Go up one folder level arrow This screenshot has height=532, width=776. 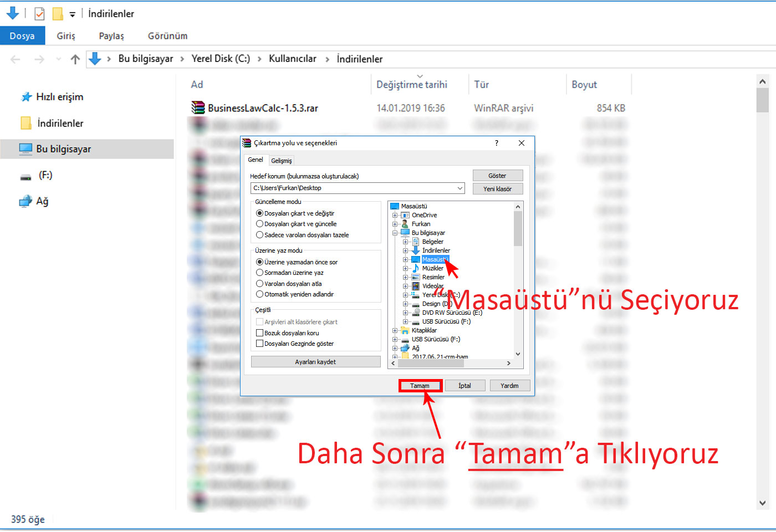point(75,59)
